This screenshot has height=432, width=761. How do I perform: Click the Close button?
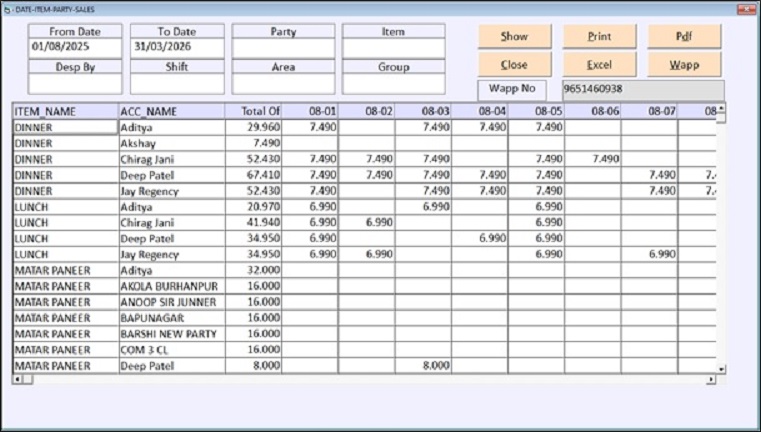(x=514, y=65)
